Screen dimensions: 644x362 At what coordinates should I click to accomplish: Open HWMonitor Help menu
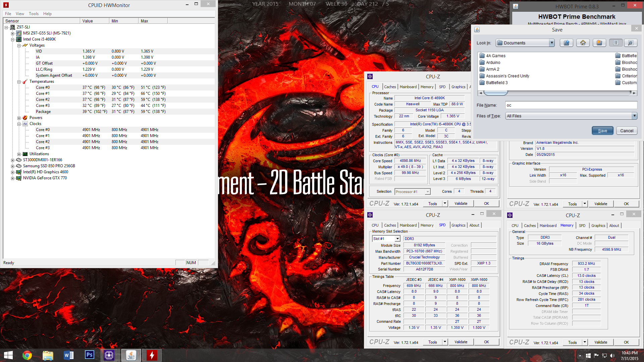[47, 14]
